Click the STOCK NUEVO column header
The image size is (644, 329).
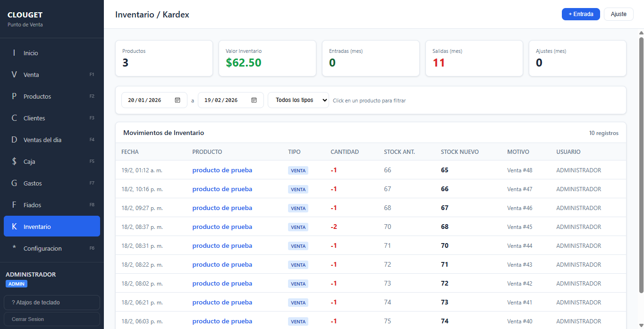(x=460, y=152)
